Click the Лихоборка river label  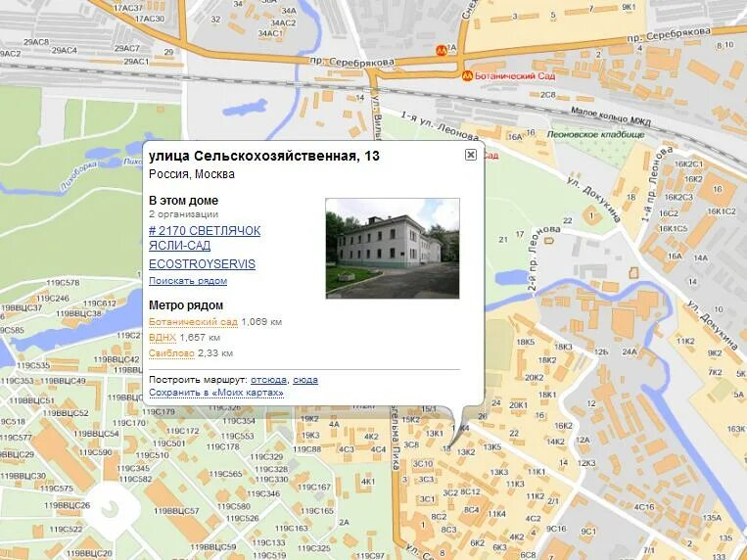79,177
